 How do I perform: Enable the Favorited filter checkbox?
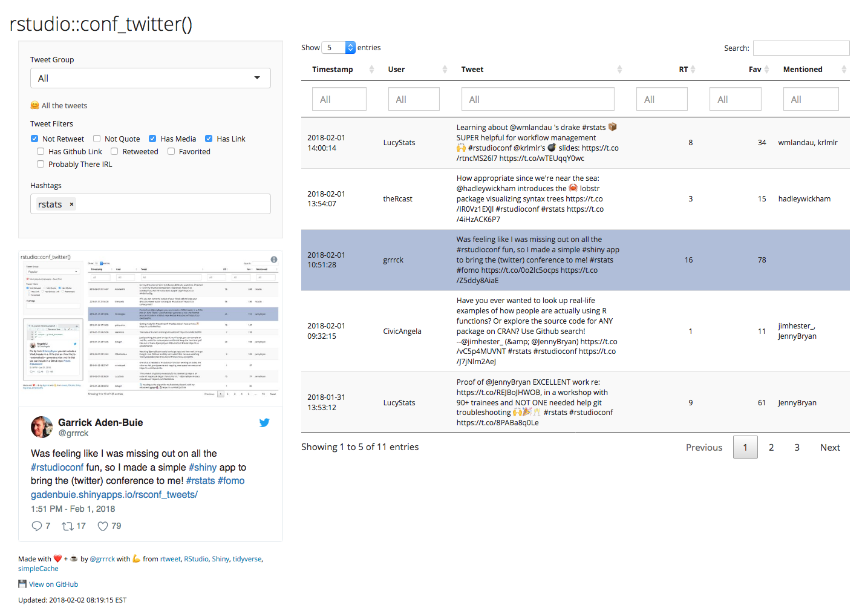[x=171, y=152]
